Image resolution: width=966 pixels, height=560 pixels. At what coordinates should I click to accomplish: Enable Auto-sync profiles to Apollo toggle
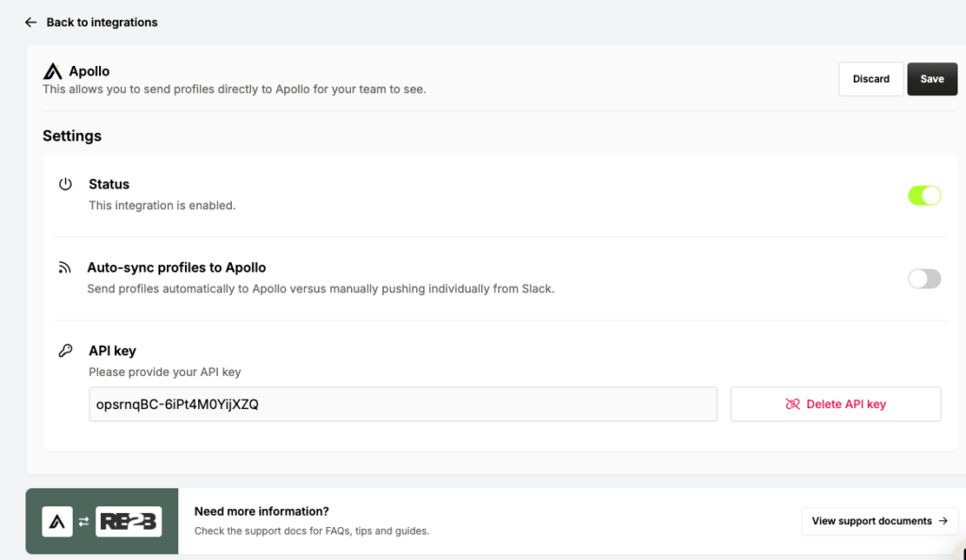924,278
